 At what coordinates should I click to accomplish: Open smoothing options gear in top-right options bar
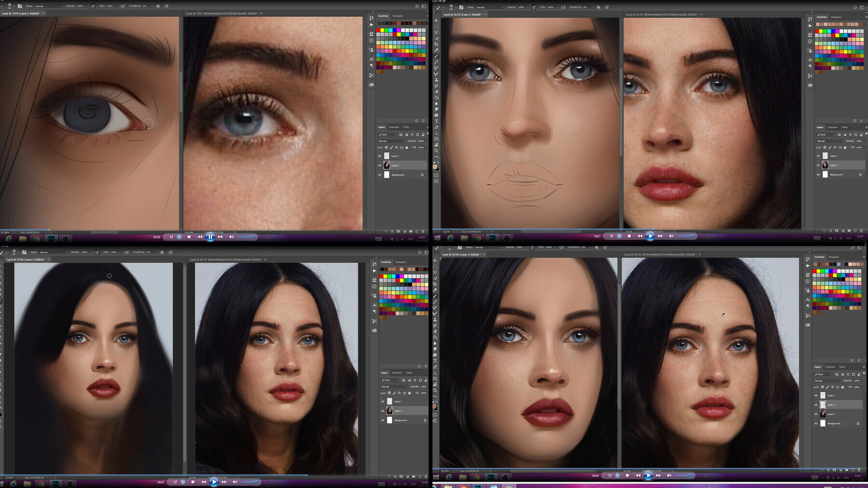[598, 7]
